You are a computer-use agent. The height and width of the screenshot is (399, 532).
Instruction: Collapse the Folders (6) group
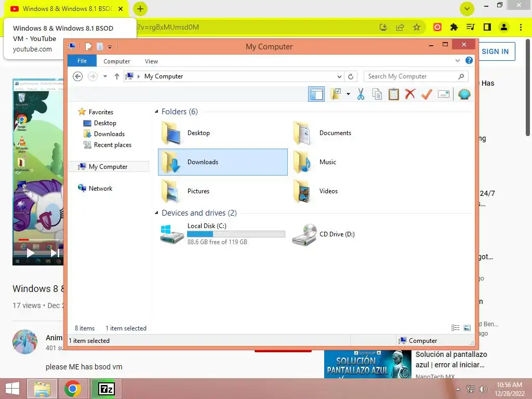coord(156,112)
